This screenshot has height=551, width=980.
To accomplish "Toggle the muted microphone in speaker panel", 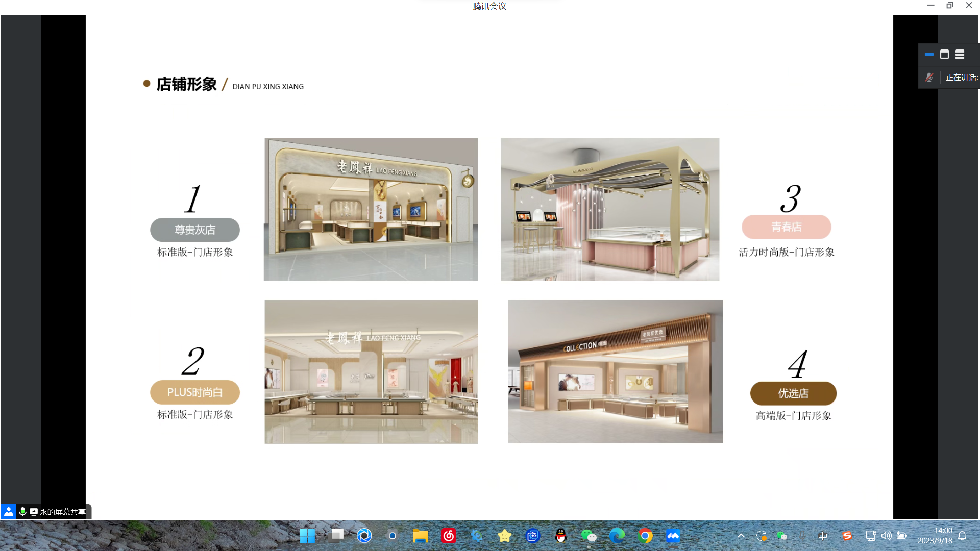I will coord(929,78).
